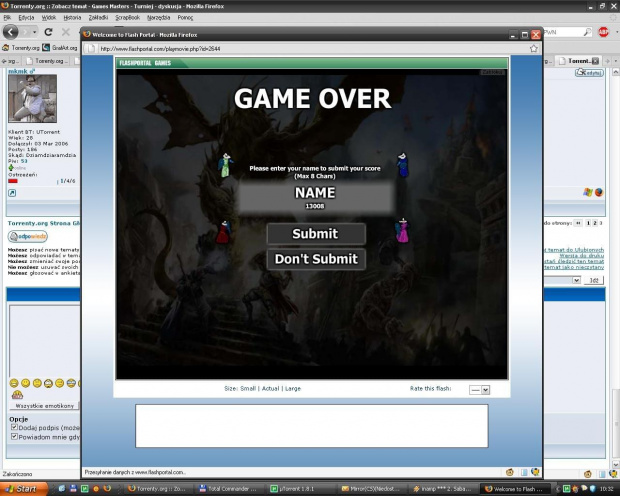Image resolution: width=620 pixels, height=496 pixels.
Task: Click the mkmk user avatar image
Action: coord(32,98)
